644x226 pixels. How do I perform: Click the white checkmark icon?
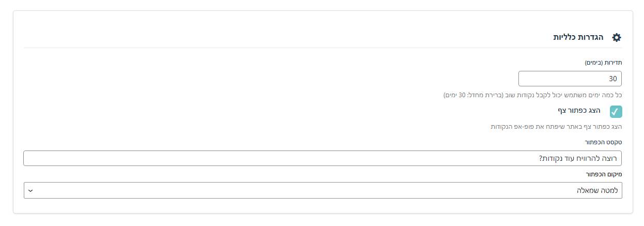[x=616, y=112]
